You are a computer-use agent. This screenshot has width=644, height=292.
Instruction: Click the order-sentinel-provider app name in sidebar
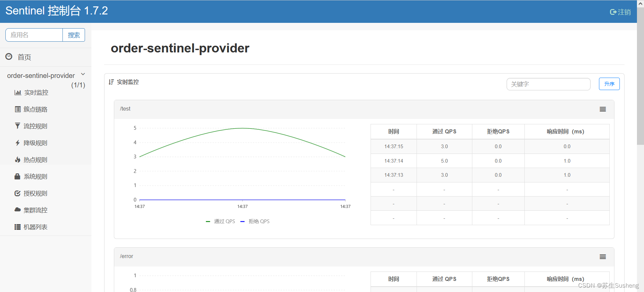[x=41, y=76]
